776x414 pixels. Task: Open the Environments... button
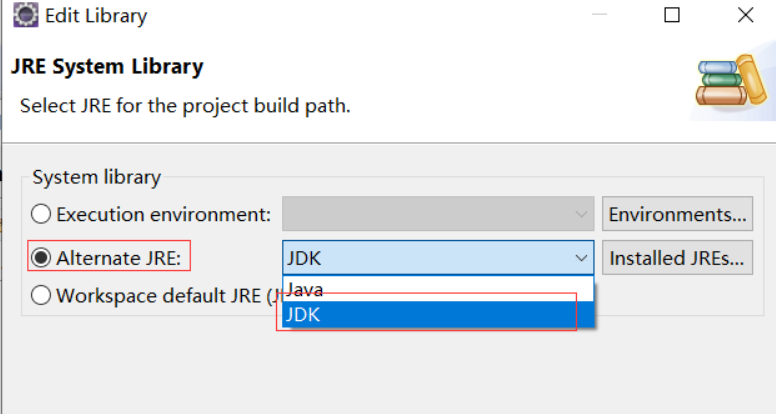tap(678, 214)
